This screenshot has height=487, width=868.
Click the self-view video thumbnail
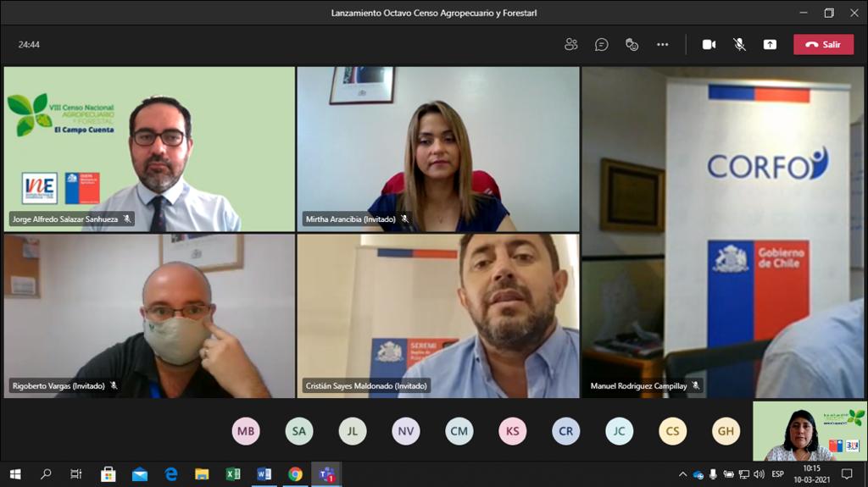tap(810, 431)
